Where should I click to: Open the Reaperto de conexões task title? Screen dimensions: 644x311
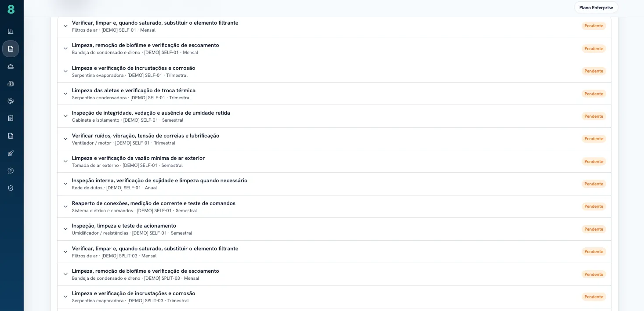[154, 203]
